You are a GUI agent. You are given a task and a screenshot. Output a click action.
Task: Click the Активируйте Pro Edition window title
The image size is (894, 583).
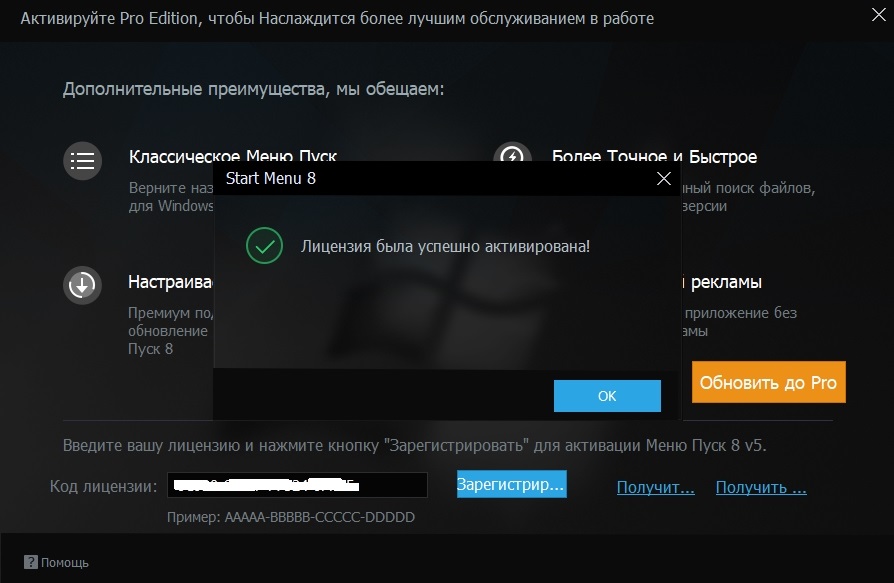pos(337,19)
